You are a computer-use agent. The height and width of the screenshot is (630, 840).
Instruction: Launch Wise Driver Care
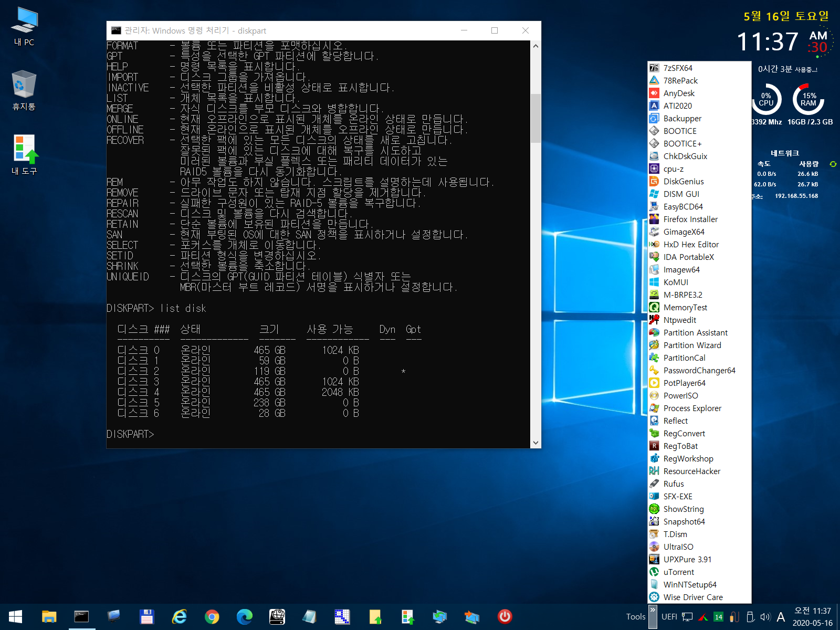point(699,597)
